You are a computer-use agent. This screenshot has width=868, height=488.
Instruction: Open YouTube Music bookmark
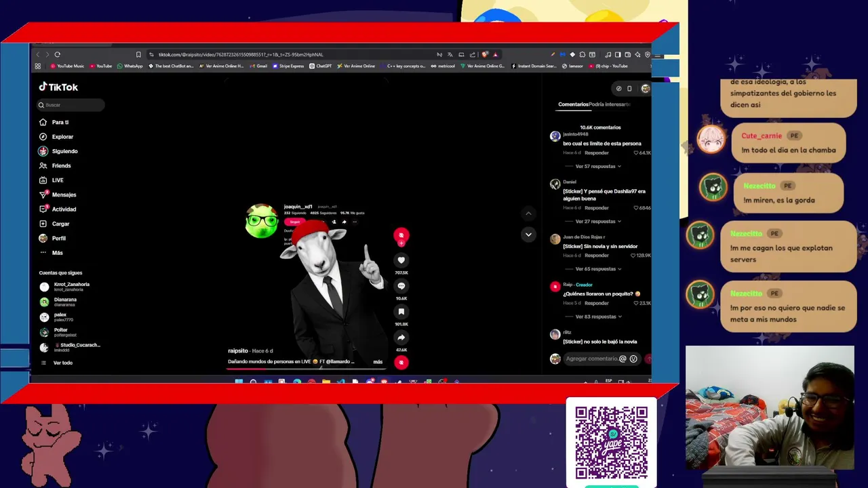(67, 66)
